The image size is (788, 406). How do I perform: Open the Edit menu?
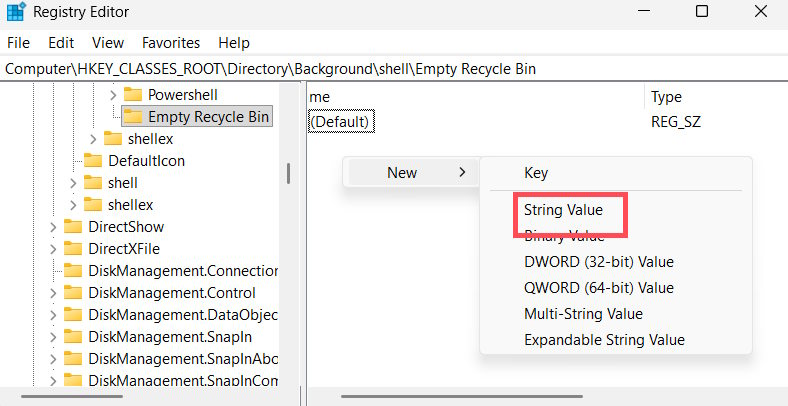click(x=61, y=43)
